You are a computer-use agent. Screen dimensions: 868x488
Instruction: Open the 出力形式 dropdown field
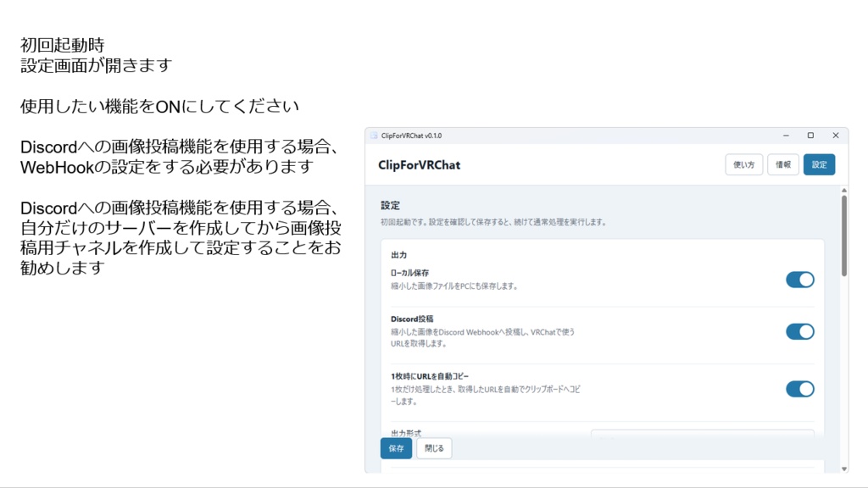(702, 434)
